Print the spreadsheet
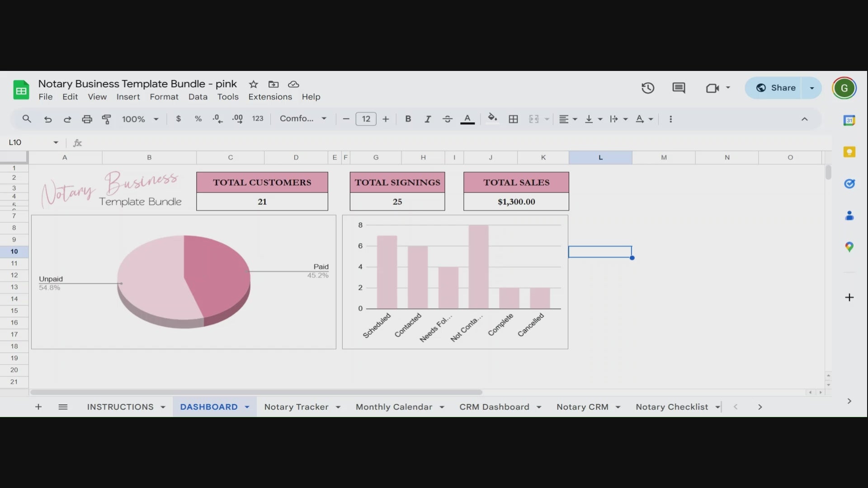The image size is (868, 488). pyautogui.click(x=87, y=119)
